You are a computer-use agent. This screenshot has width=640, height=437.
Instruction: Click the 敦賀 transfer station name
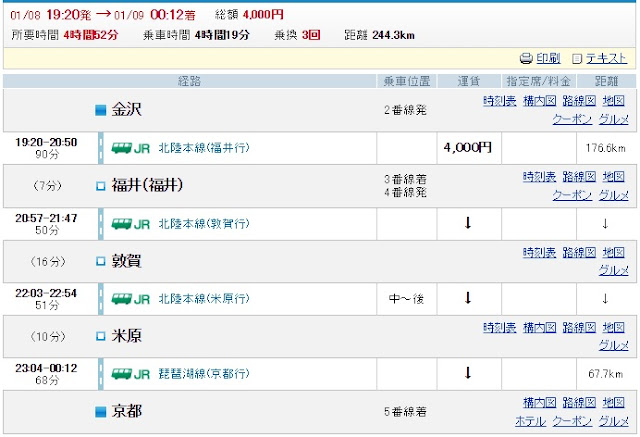tap(127, 261)
